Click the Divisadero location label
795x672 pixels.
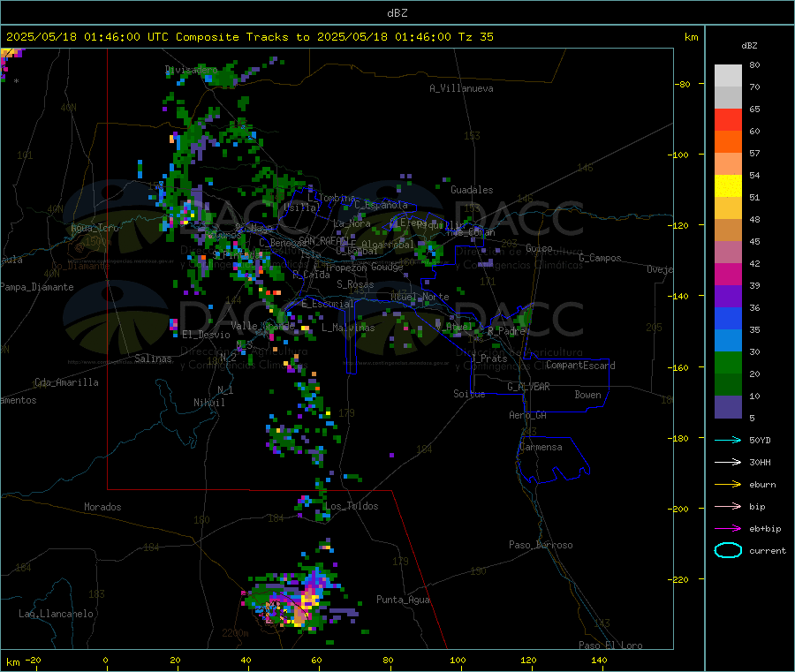tap(191, 70)
